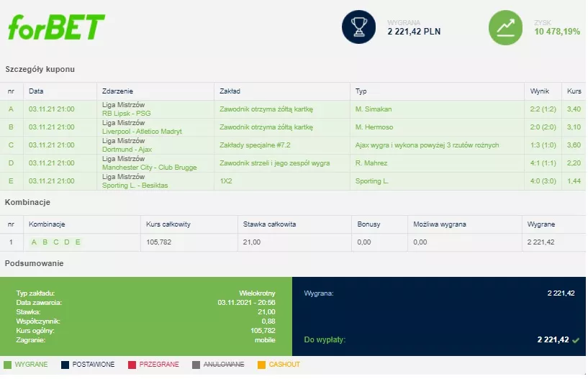Click the Kurs column header
Viewport: 588px width, 379px height.
tap(574, 91)
